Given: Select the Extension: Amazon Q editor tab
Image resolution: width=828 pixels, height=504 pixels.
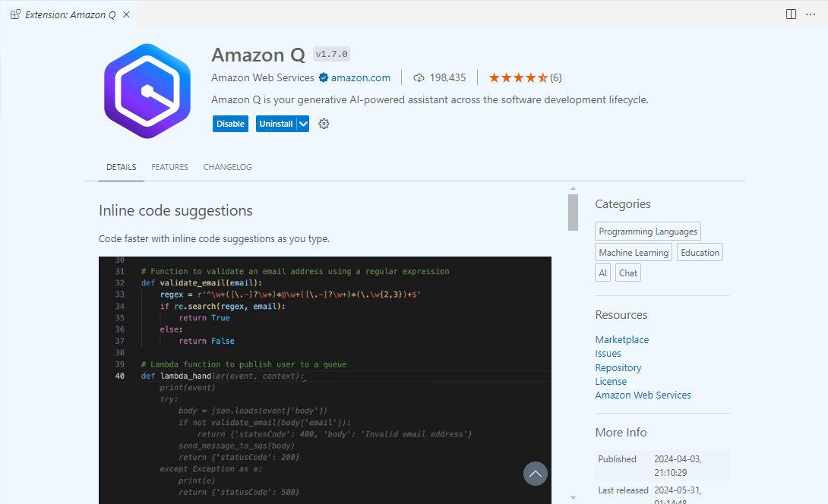Looking at the screenshot, I should click(x=70, y=14).
